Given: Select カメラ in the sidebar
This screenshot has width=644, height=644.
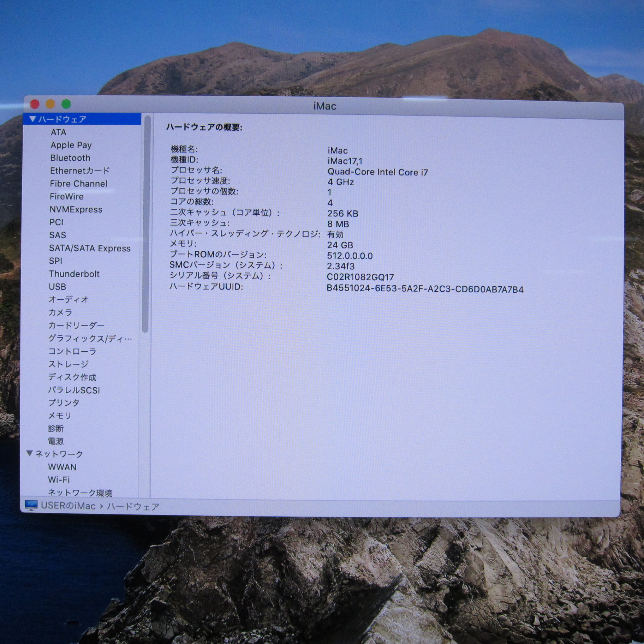Looking at the screenshot, I should pos(60,312).
